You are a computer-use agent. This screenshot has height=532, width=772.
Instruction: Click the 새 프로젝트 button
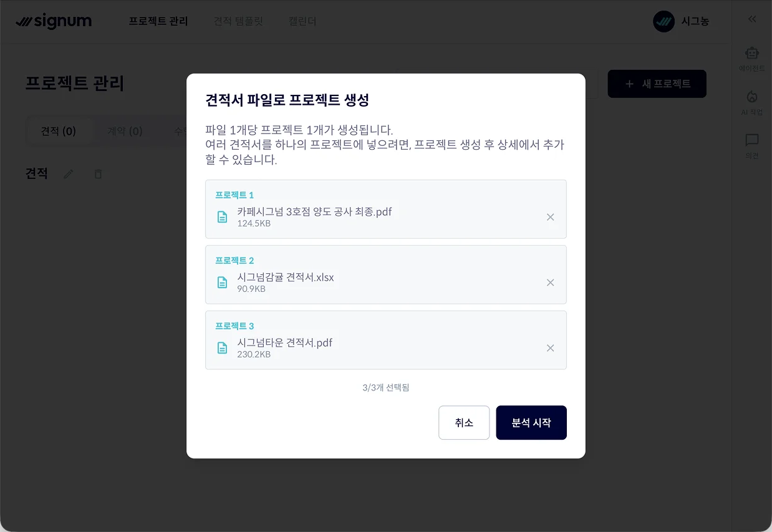click(657, 84)
